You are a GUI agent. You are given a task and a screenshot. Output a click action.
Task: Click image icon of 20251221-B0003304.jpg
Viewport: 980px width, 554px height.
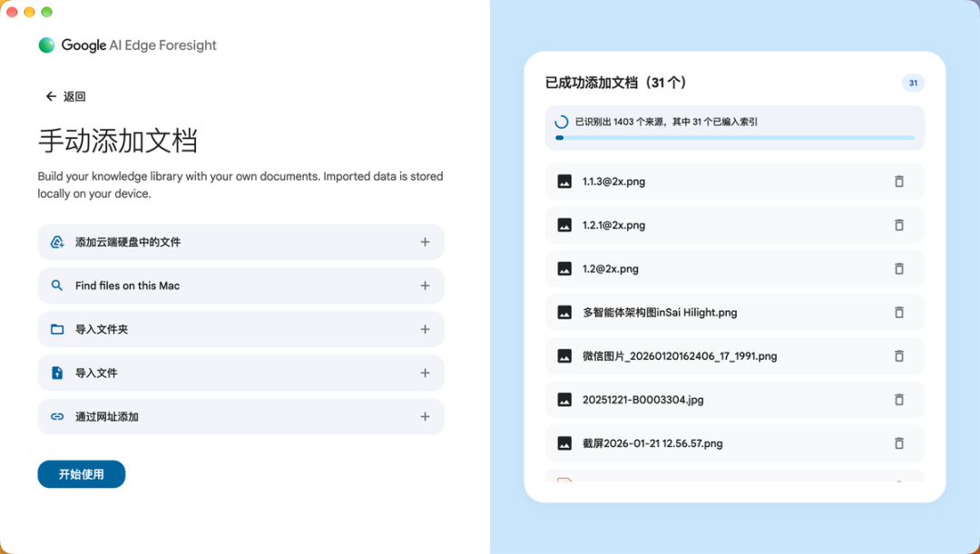click(x=564, y=400)
